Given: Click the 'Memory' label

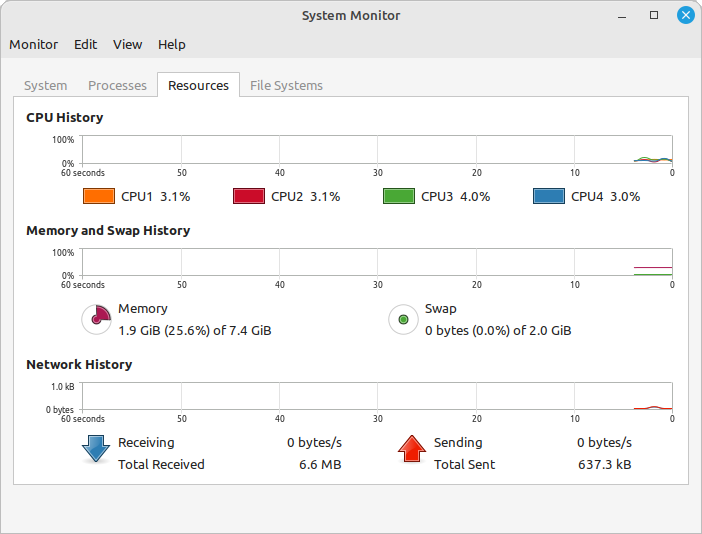Looking at the screenshot, I should [143, 308].
